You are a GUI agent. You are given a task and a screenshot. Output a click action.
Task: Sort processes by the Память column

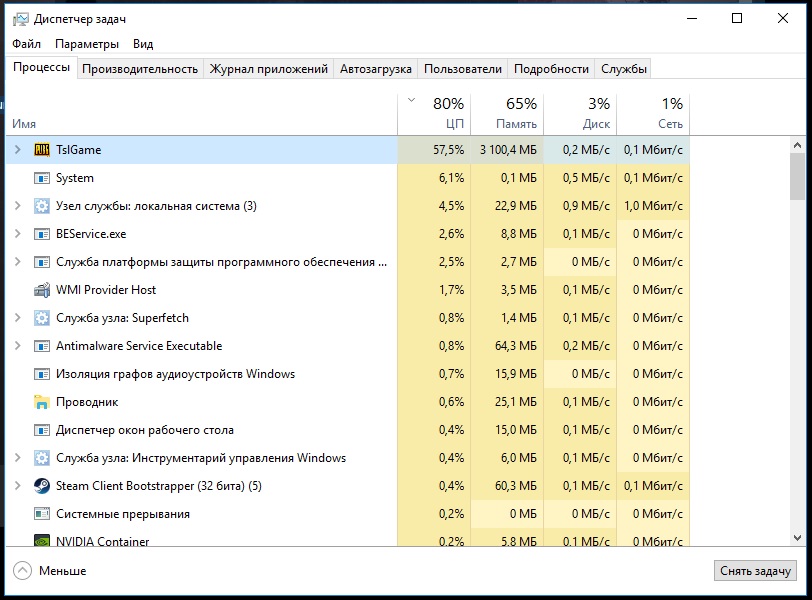click(x=506, y=114)
